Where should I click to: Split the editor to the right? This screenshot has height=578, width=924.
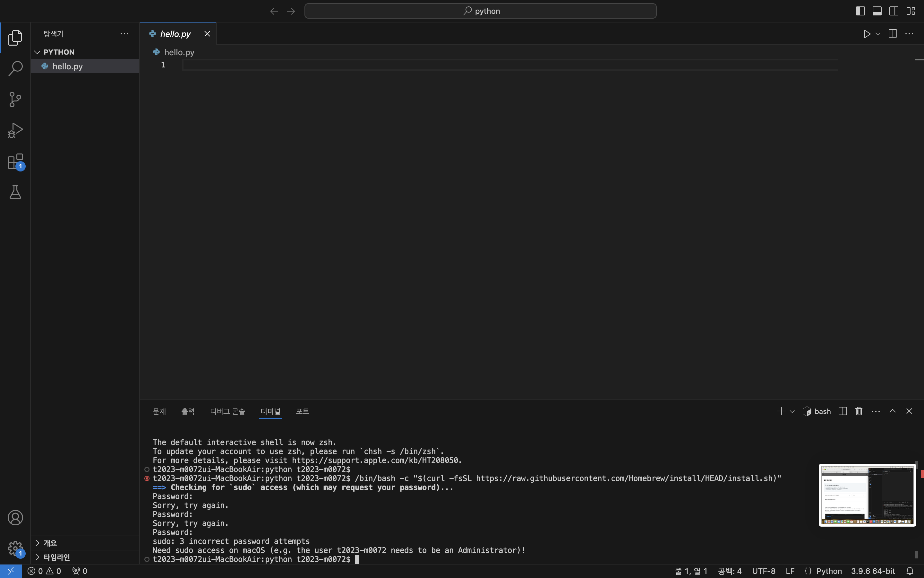click(893, 34)
